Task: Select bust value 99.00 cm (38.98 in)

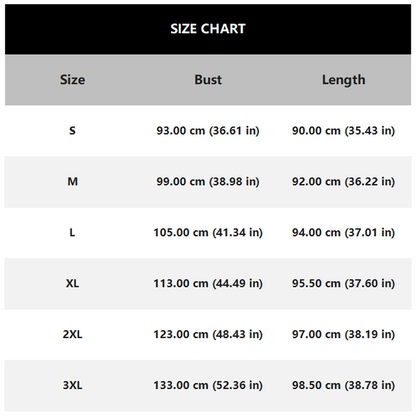Action: click(208, 182)
